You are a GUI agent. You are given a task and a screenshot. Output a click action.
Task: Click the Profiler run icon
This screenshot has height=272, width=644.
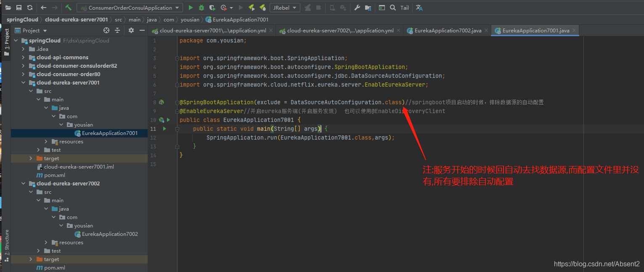(x=224, y=8)
